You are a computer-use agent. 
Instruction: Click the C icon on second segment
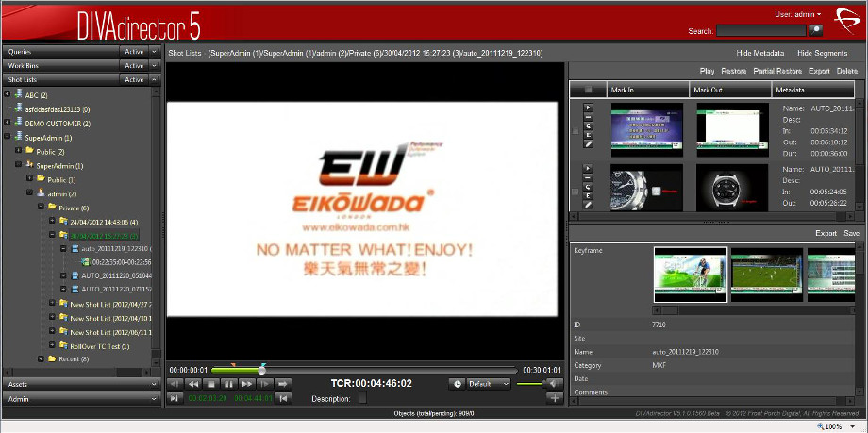click(x=589, y=187)
